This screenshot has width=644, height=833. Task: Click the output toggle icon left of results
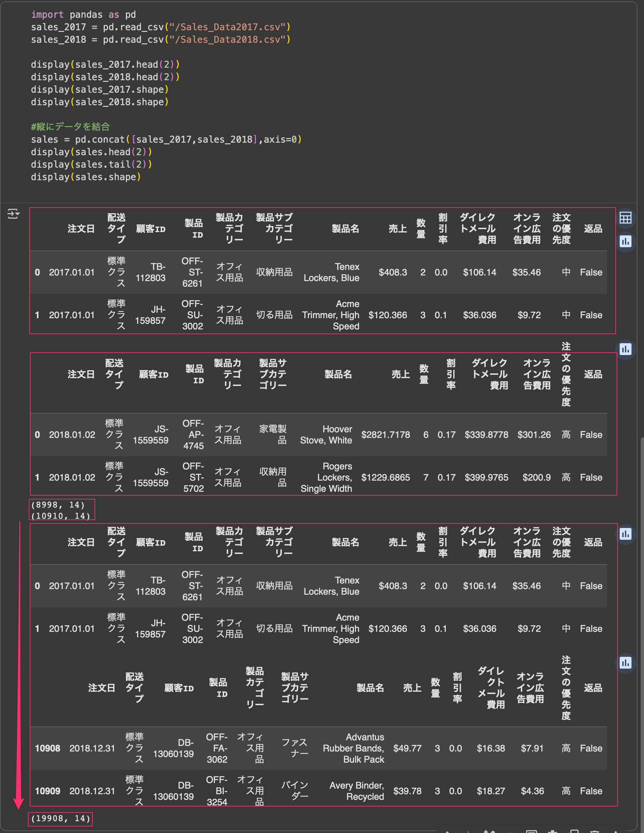coord(13,214)
